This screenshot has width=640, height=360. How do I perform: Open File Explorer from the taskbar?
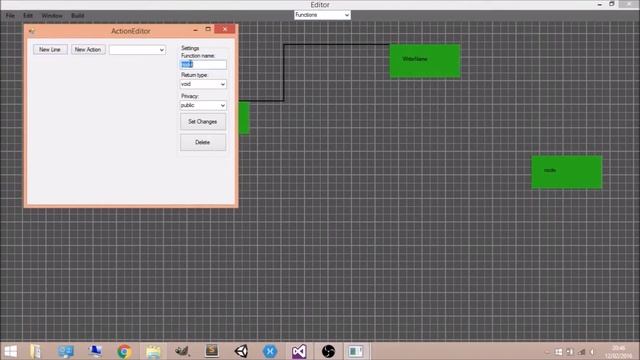click(x=36, y=351)
